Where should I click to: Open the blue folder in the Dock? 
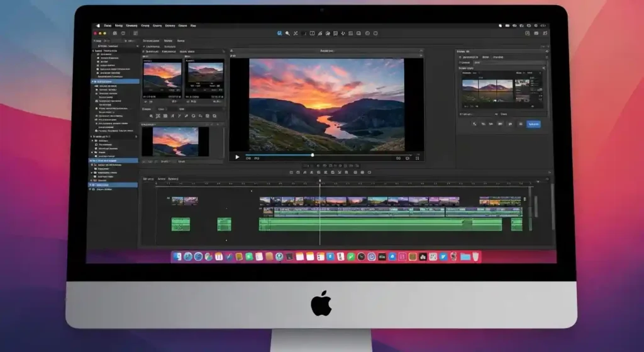[465, 256]
